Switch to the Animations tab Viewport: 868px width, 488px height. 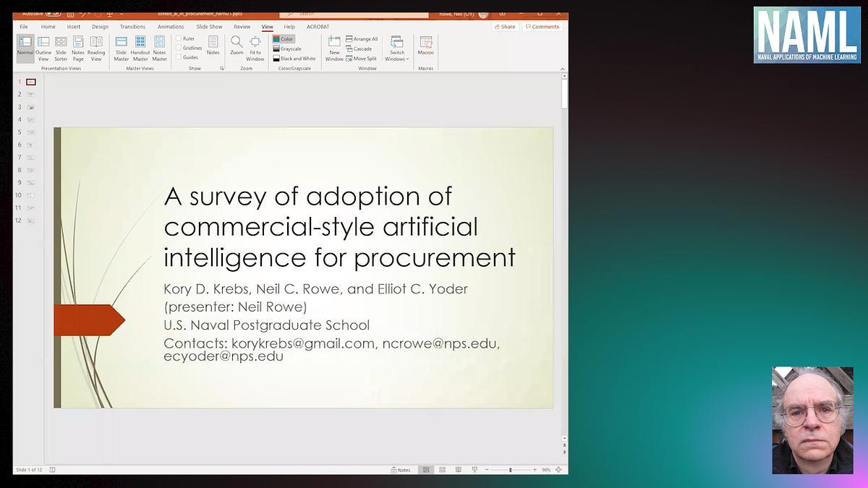tap(171, 27)
